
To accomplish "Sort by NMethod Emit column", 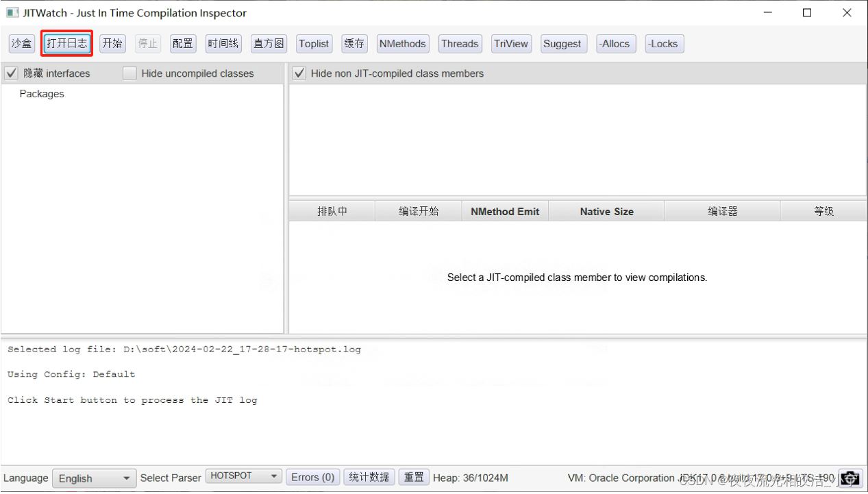I will point(506,212).
